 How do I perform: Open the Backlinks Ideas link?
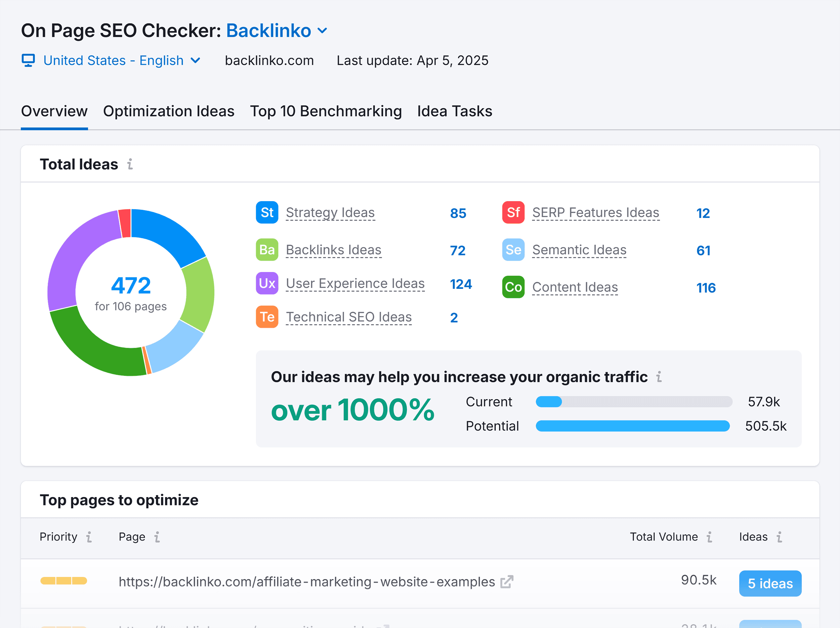point(333,250)
